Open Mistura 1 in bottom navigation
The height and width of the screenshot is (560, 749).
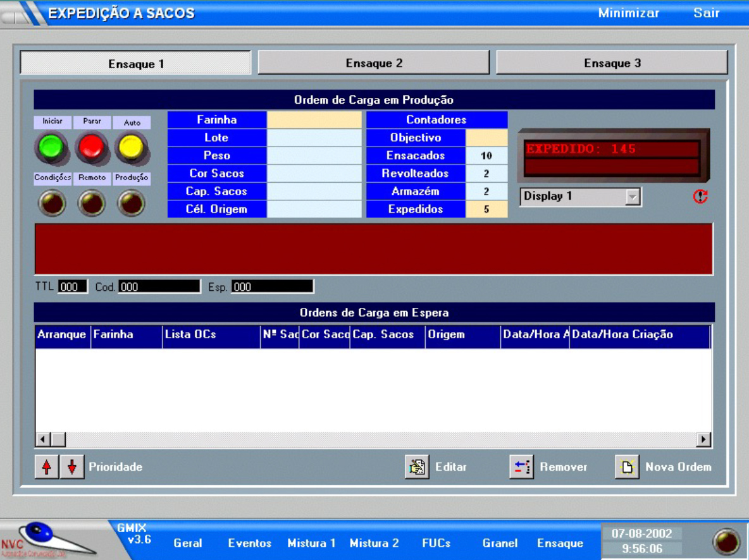coord(311,543)
